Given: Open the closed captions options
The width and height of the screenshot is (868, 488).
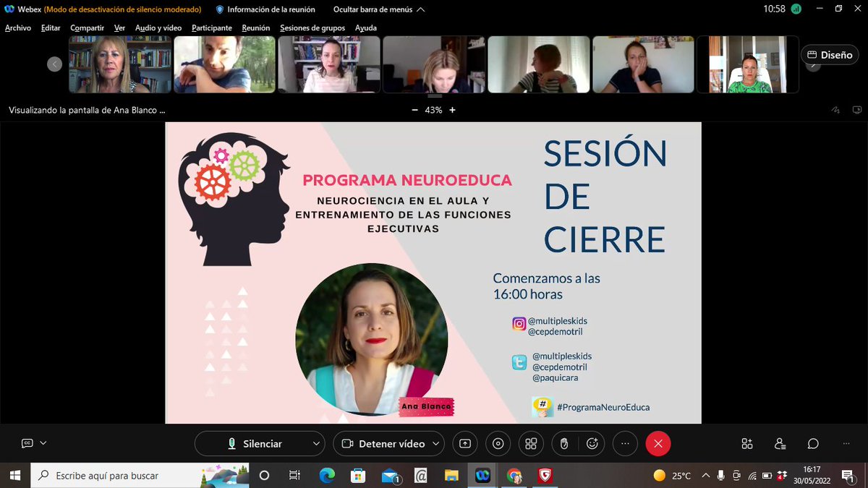Looking at the screenshot, I should [27, 443].
